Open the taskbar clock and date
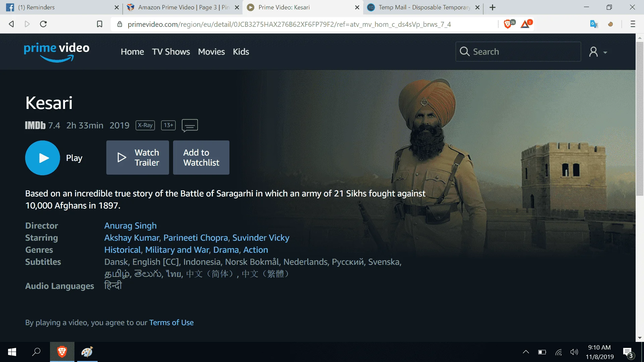 (600, 352)
